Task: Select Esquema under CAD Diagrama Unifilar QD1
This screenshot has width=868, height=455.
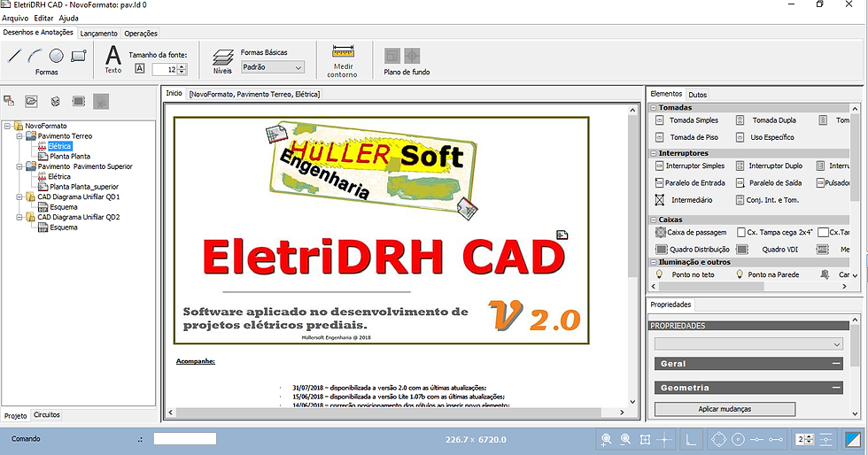Action: click(64, 207)
